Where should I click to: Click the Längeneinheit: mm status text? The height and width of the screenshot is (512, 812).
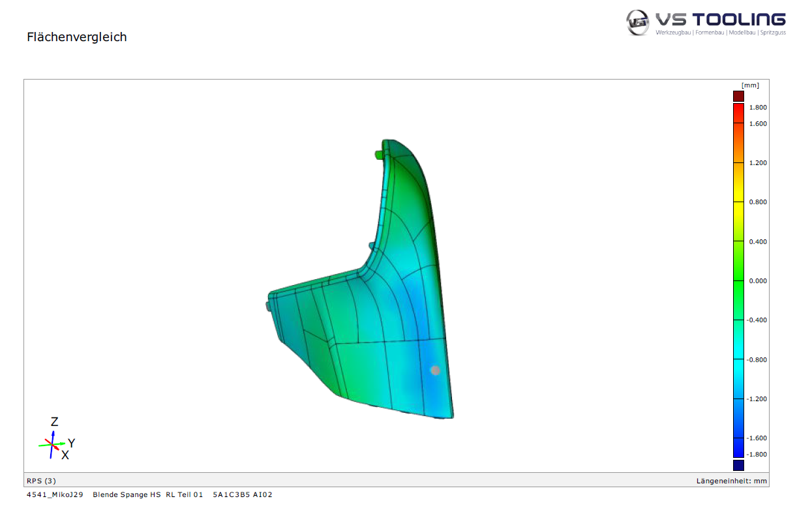[x=732, y=481]
